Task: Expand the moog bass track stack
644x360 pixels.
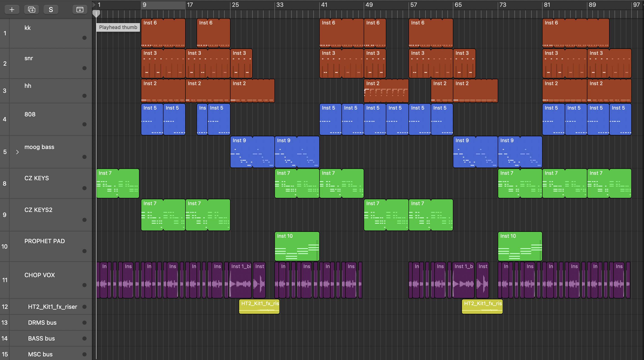Action: tap(17, 152)
